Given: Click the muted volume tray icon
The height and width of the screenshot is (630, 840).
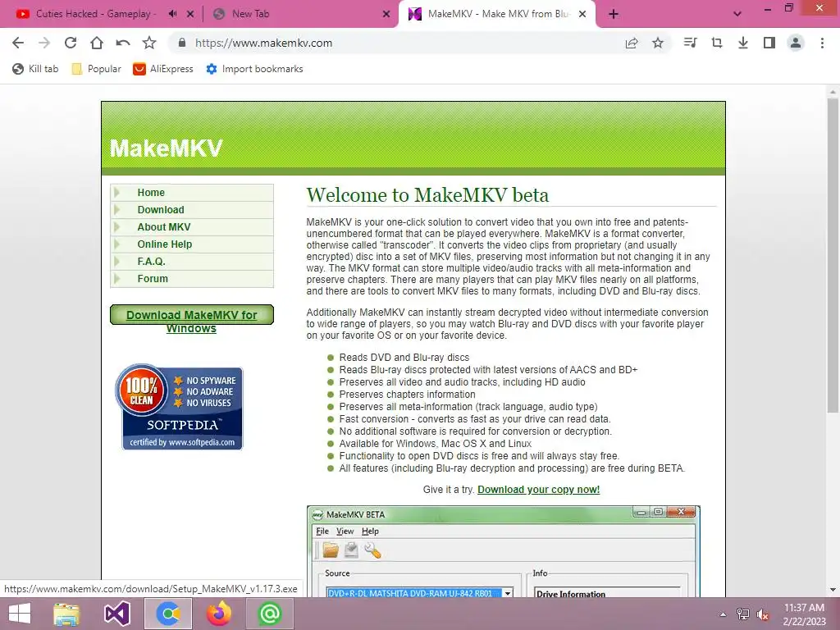Looking at the screenshot, I should point(763,614).
